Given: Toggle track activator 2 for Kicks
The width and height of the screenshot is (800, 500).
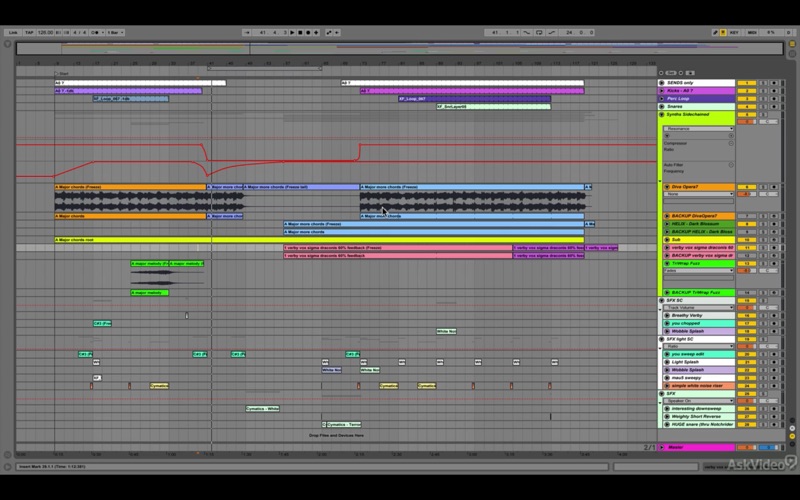Looking at the screenshot, I should click(x=747, y=91).
